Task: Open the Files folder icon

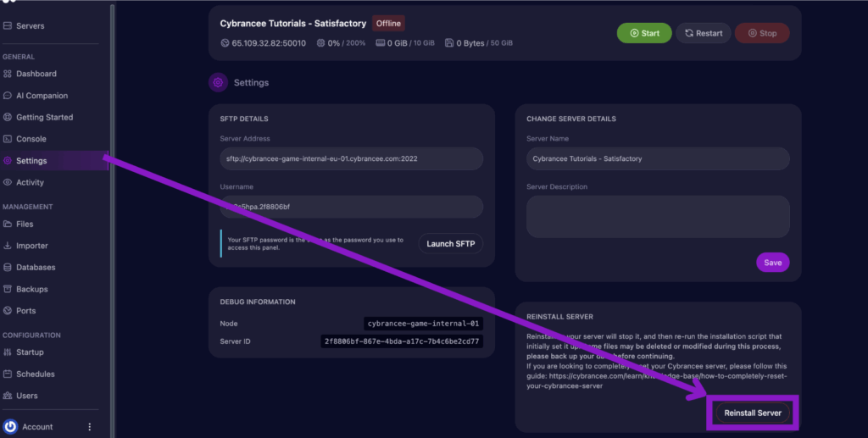Action: [8, 225]
